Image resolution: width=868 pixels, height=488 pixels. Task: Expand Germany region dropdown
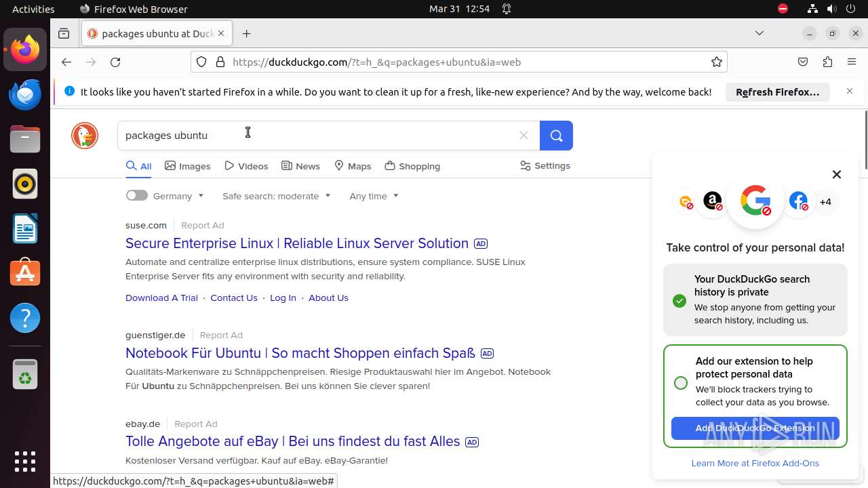tap(178, 196)
